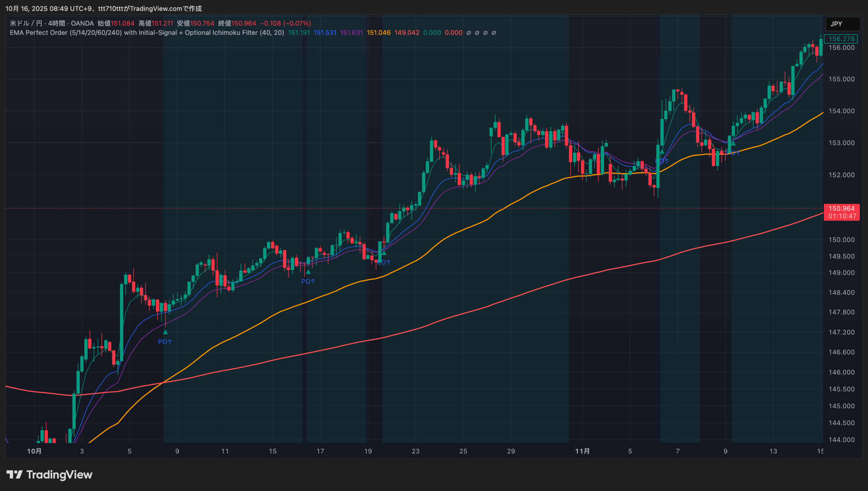Image resolution: width=868 pixels, height=491 pixels.
Task: Click the first ∅ symbol in indicator legend
Action: (x=469, y=33)
